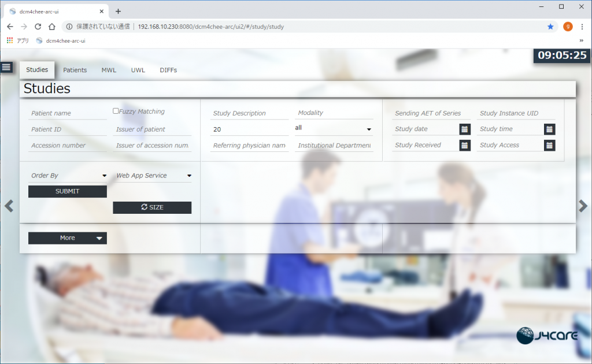Click the right navigation arrow
Screen dimensions: 592x364
[x=583, y=206]
